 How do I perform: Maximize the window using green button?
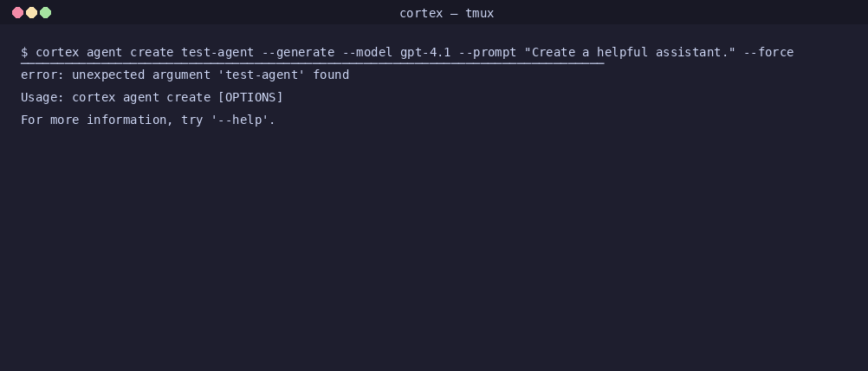46,13
